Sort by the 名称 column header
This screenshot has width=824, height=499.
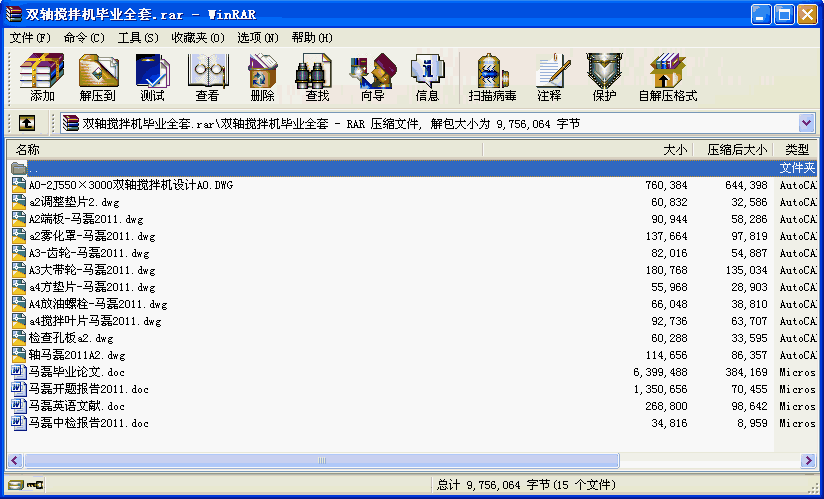point(245,150)
